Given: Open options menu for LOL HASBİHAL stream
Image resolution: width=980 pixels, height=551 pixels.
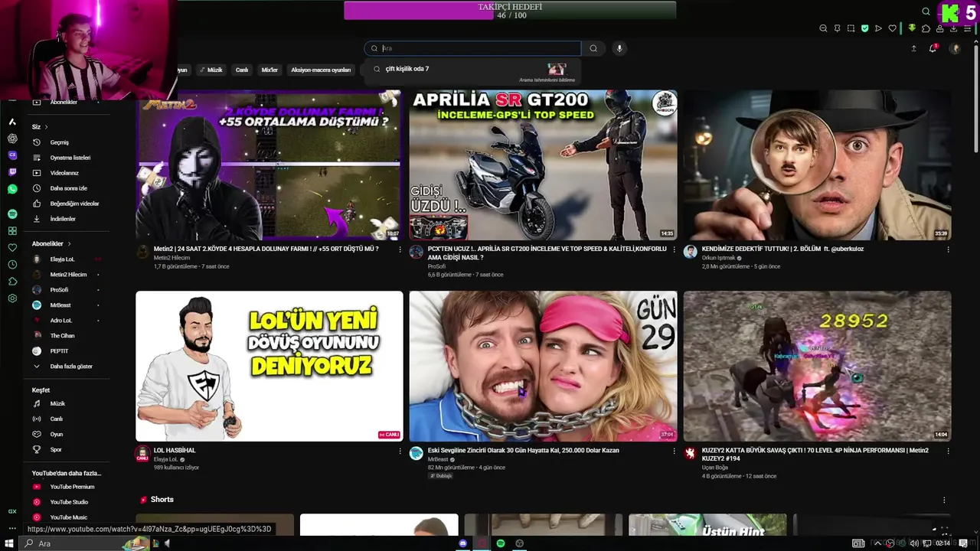Looking at the screenshot, I should [x=400, y=452].
